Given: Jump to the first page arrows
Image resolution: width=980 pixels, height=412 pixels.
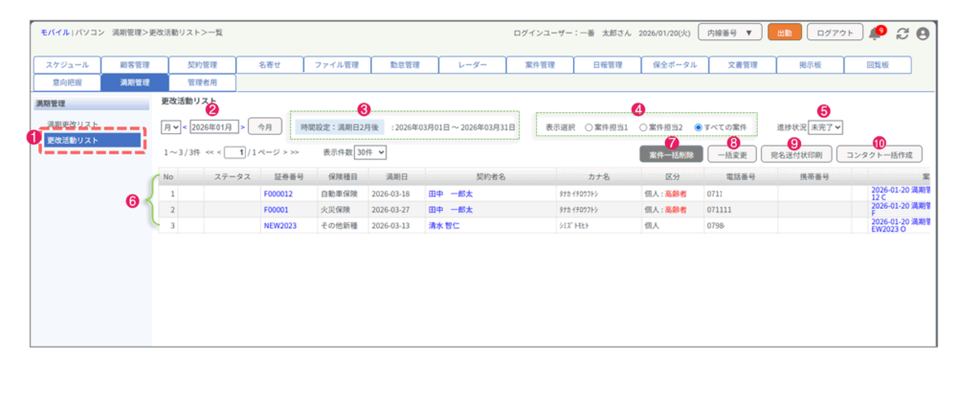Looking at the screenshot, I should pos(209,152).
